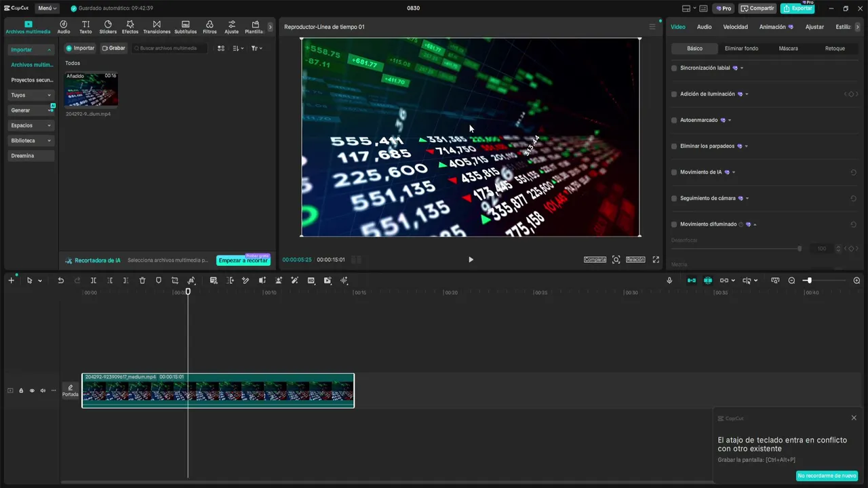The height and width of the screenshot is (488, 868).
Task: Play the preview video
Action: point(471,260)
